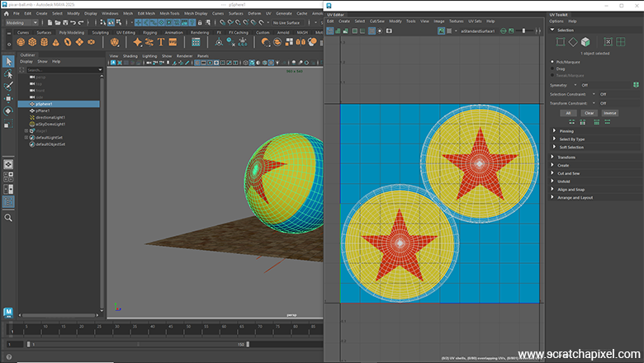
Task: Click the polygon torus shelf icon
Action: (68, 42)
